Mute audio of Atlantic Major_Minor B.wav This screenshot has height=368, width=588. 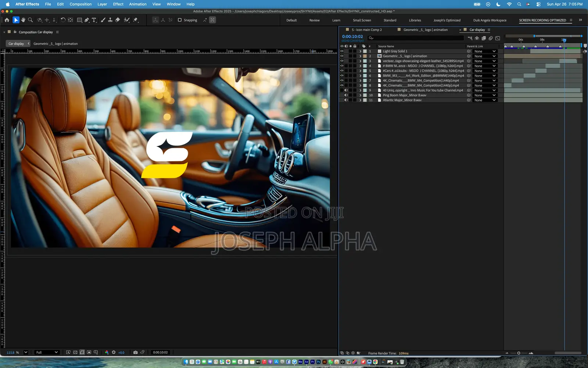point(346,100)
